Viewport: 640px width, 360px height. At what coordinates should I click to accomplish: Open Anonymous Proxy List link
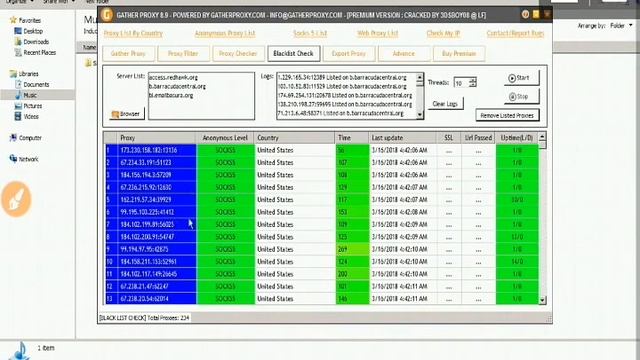pos(225,33)
